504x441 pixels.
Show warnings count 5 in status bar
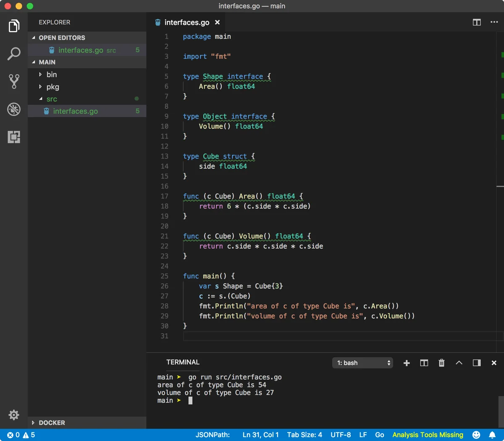[29, 435]
